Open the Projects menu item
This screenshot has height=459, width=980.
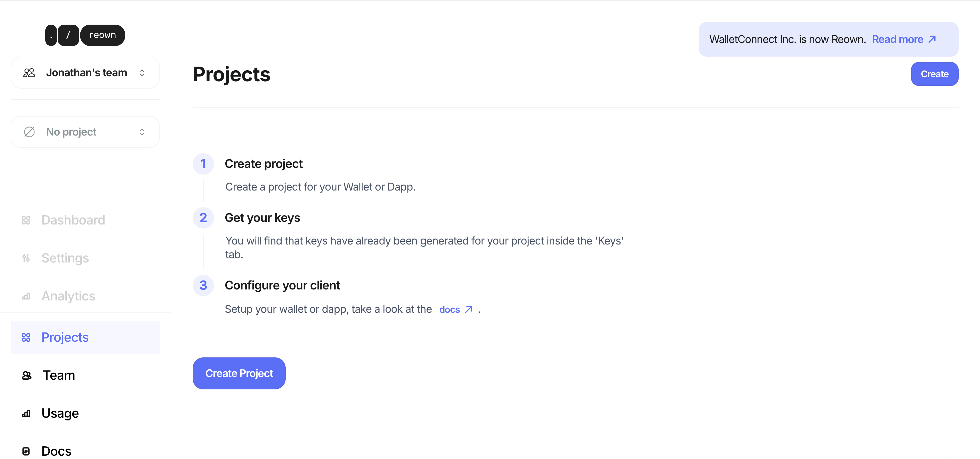click(65, 337)
